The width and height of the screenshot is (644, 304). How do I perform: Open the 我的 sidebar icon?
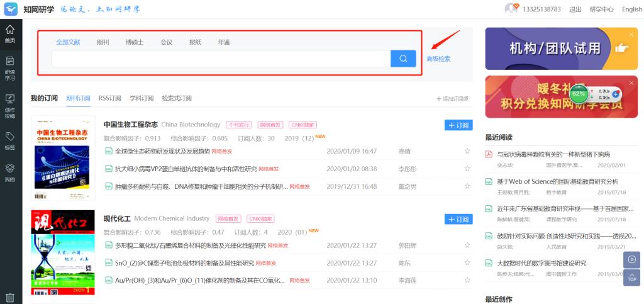(x=10, y=172)
